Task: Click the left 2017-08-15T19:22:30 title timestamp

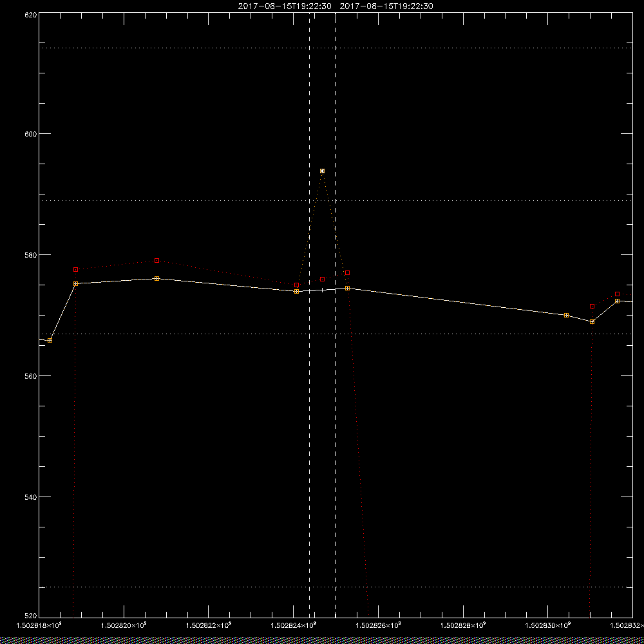Action: click(285, 6)
